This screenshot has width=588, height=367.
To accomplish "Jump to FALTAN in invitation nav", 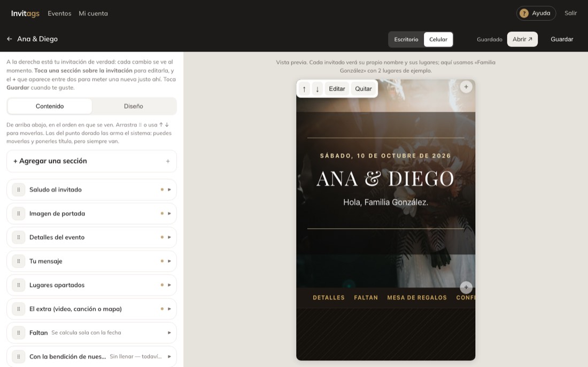I will 366,298.
